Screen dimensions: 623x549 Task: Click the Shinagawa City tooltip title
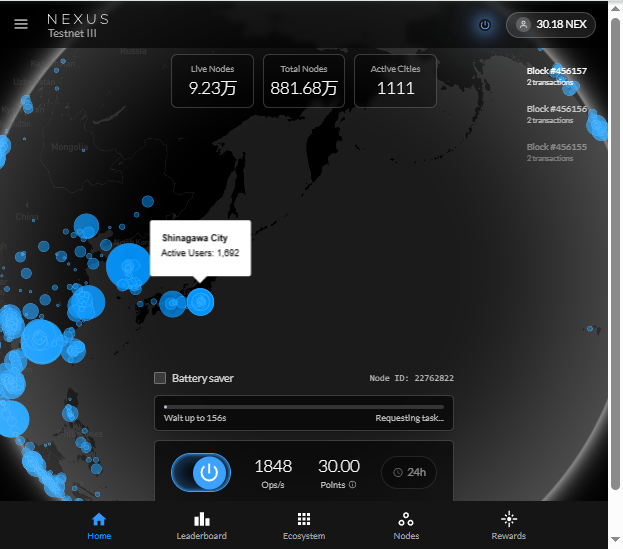coord(195,238)
